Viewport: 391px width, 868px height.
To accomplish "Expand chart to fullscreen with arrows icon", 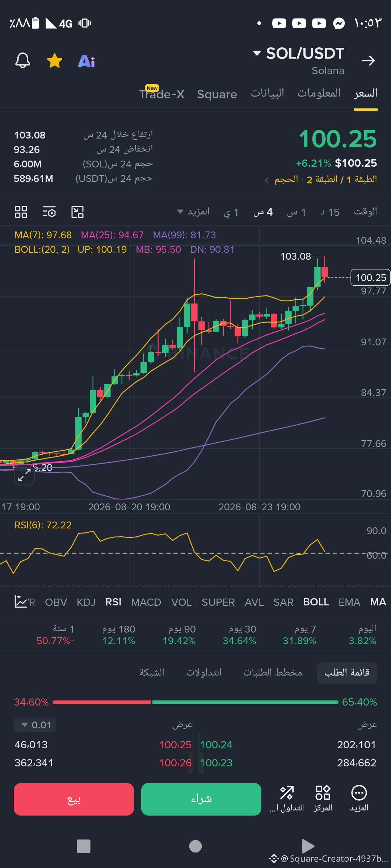I will tap(24, 475).
